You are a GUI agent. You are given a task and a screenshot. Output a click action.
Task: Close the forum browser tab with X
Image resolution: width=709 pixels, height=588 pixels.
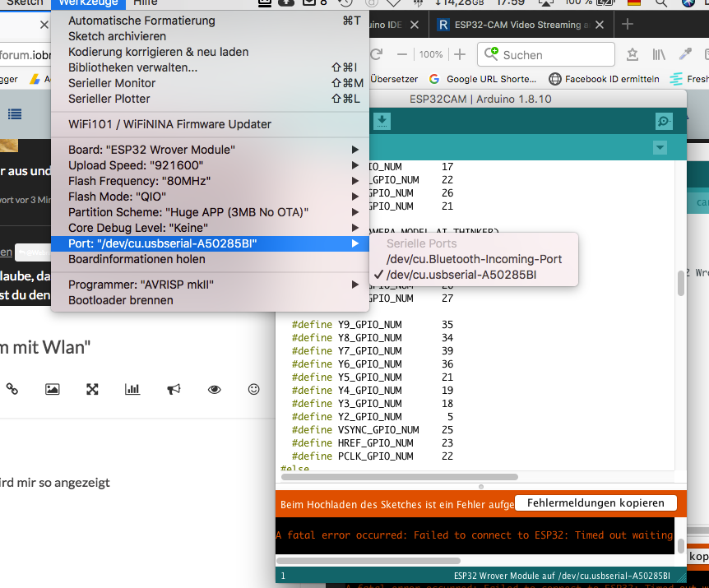[44, 25]
